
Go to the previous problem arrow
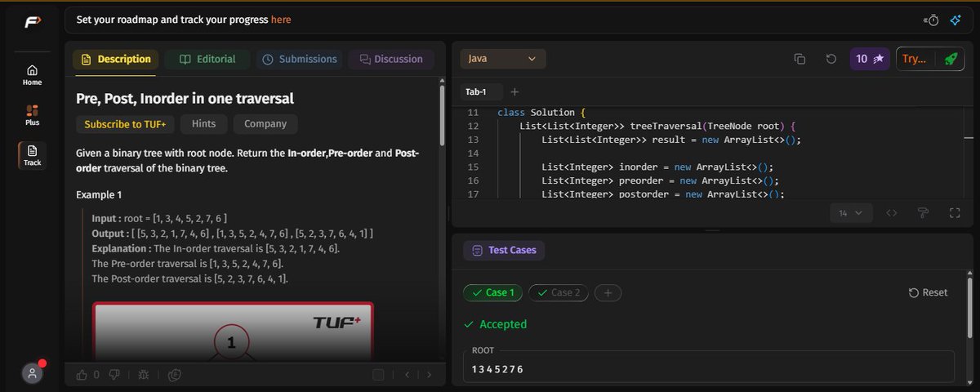[x=407, y=375]
